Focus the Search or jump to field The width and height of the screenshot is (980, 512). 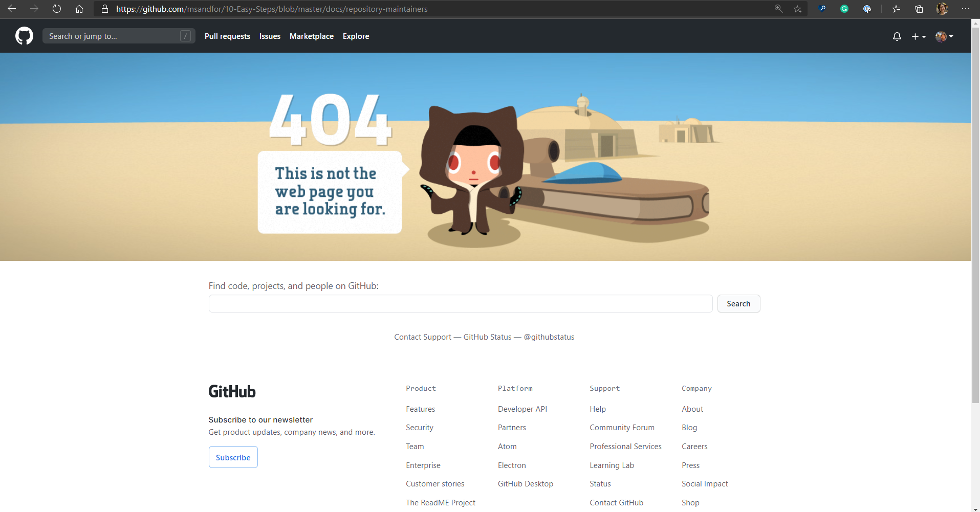119,36
